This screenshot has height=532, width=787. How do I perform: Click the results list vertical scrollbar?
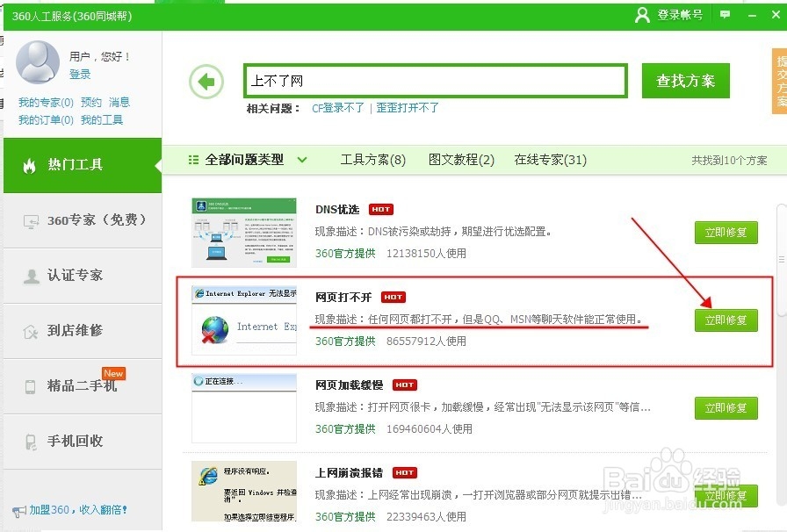point(782,260)
